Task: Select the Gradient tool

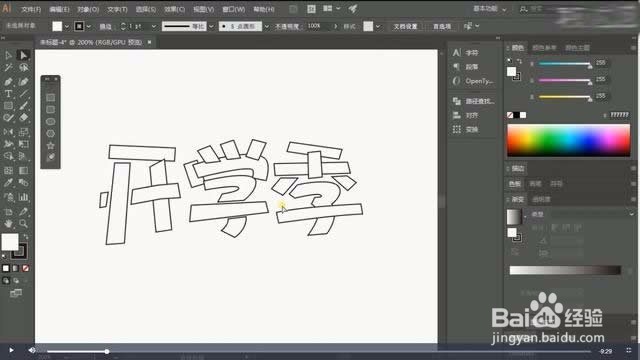Action: click(x=24, y=170)
